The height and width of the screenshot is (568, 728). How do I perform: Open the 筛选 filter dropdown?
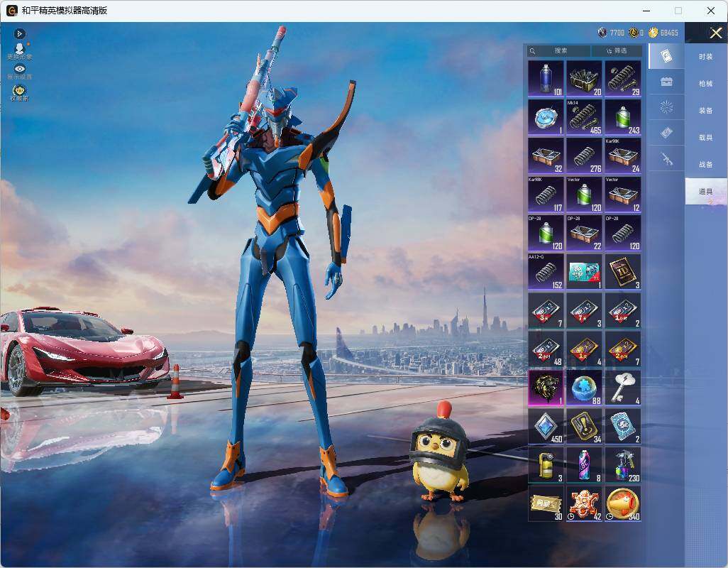click(x=617, y=50)
